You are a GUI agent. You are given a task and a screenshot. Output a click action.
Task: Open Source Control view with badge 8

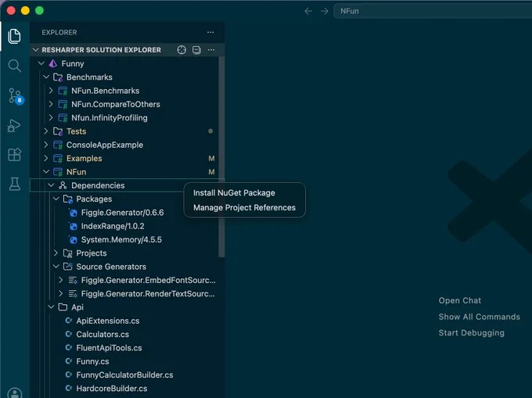point(15,95)
